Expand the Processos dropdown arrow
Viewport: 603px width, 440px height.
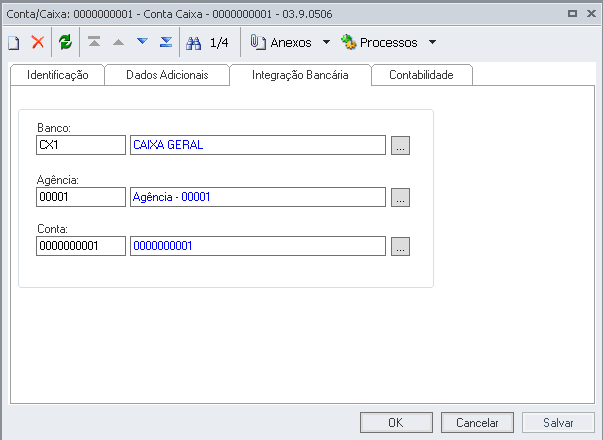click(x=432, y=42)
